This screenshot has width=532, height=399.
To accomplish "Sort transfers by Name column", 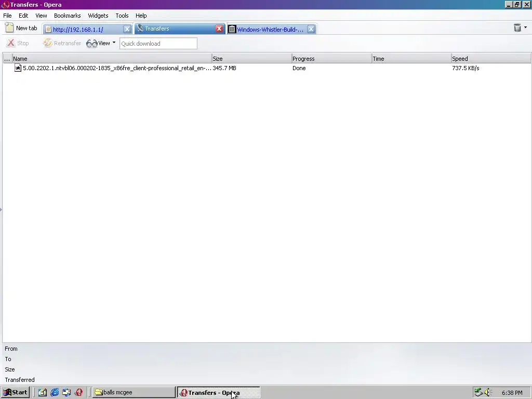I will (112, 59).
